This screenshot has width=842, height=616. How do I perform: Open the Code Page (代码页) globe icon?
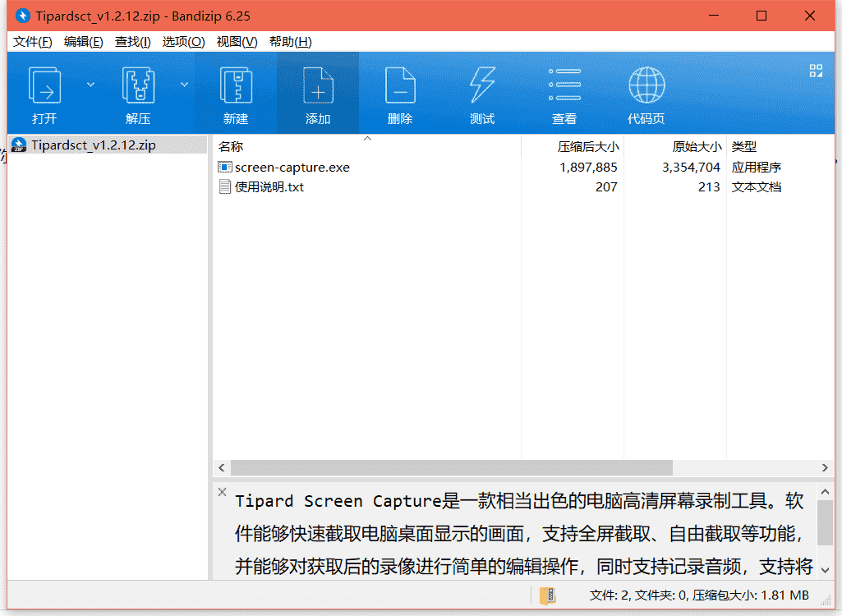point(646,85)
